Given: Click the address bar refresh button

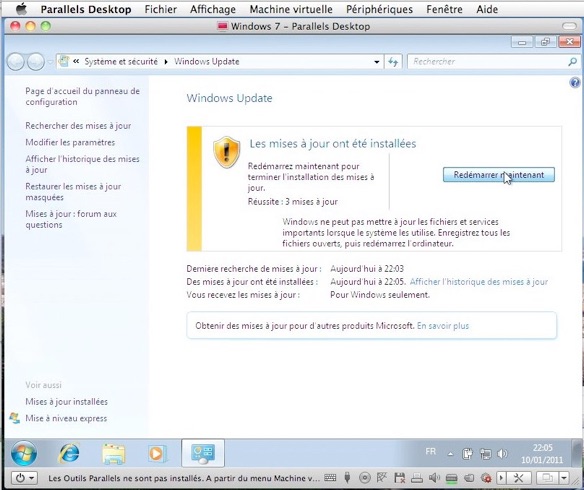Looking at the screenshot, I should 393,62.
